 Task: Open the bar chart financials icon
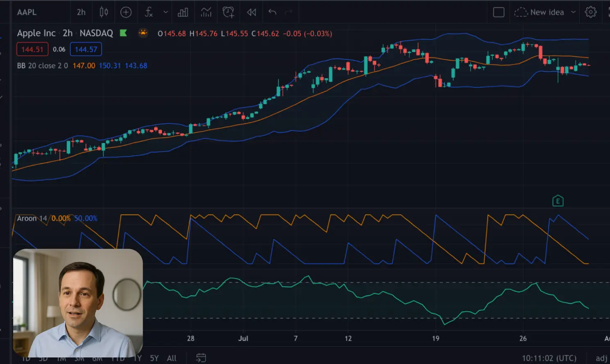coord(183,12)
